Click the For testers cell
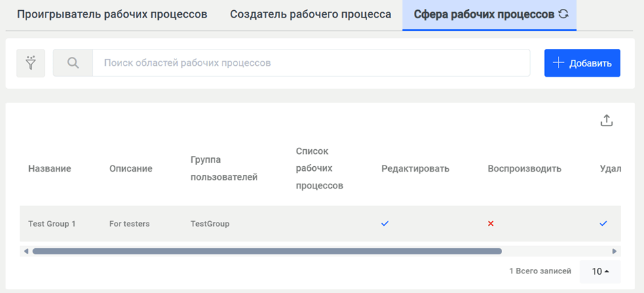 point(130,224)
